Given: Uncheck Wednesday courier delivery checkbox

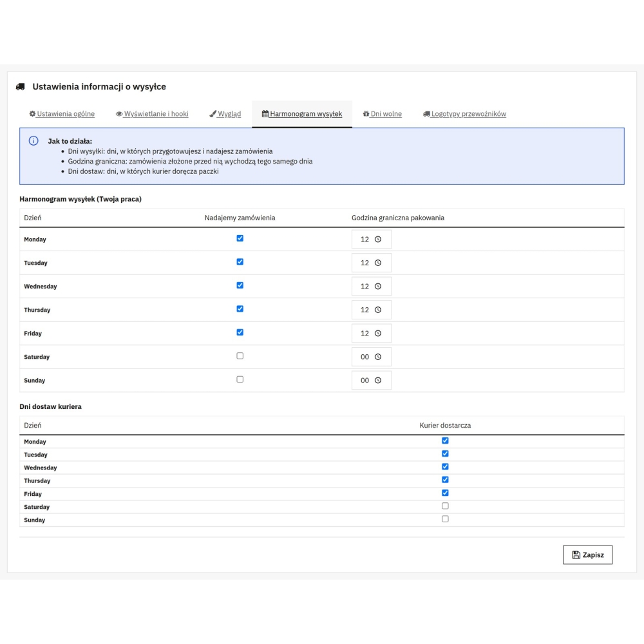Looking at the screenshot, I should (445, 466).
